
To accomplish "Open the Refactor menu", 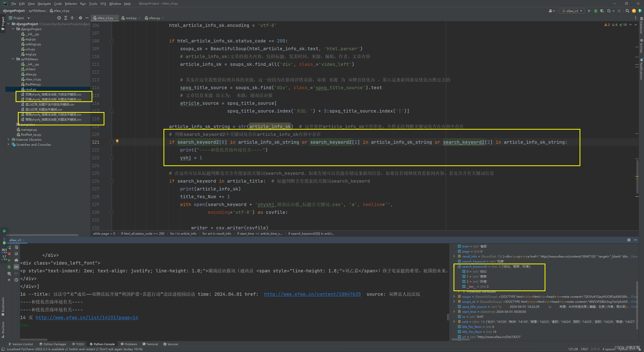I will click(71, 4).
